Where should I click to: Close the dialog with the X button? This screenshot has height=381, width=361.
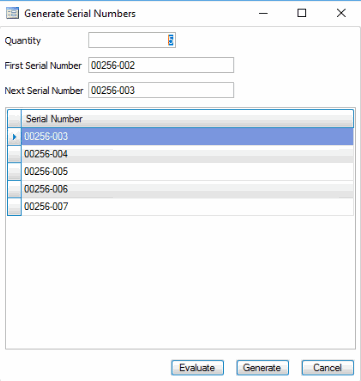[x=341, y=13]
